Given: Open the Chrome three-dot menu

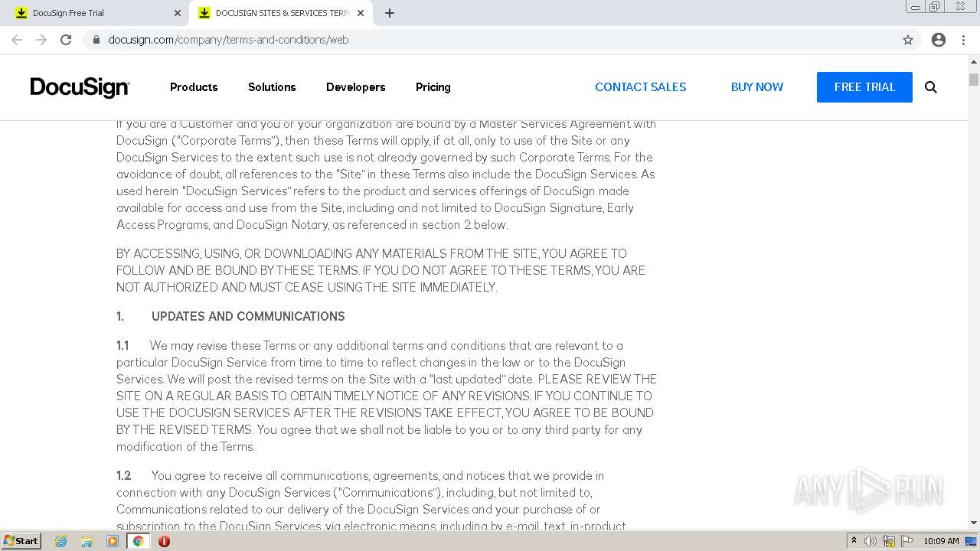Looking at the screenshot, I should pyautogui.click(x=964, y=40).
